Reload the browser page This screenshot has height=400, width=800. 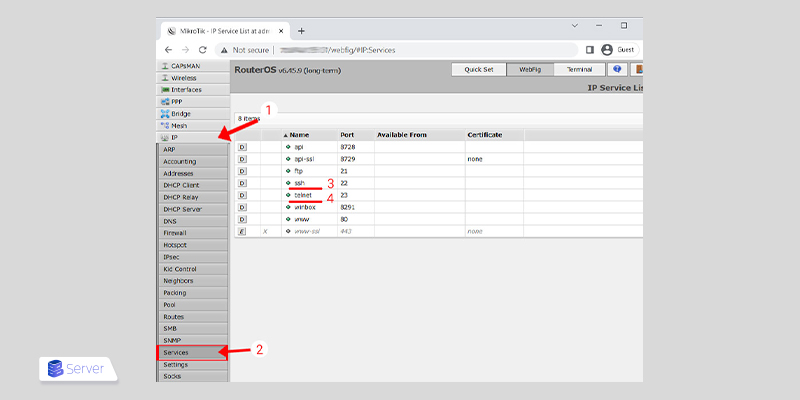click(x=203, y=50)
